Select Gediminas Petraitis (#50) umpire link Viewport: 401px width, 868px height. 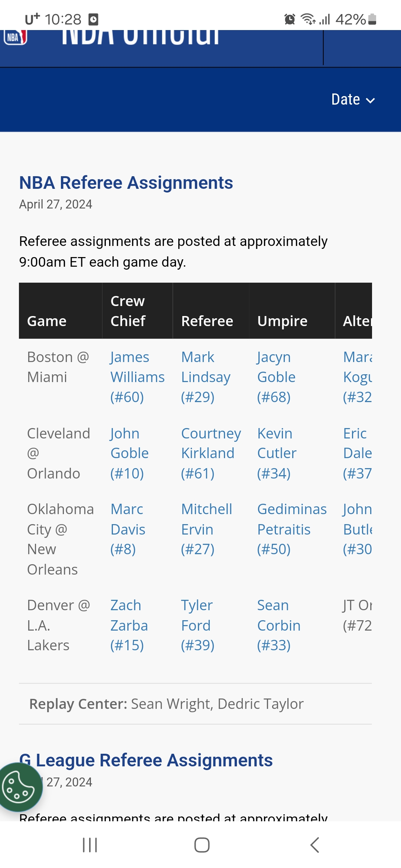click(292, 529)
